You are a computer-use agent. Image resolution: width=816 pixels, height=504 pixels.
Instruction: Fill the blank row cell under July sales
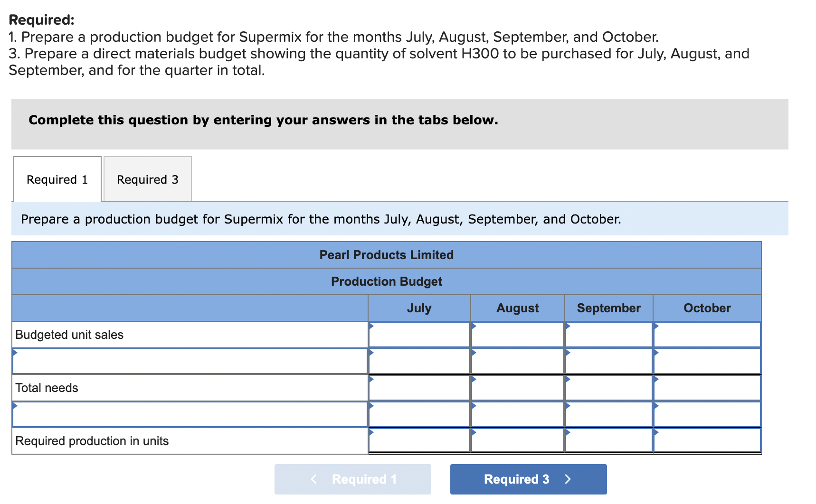point(418,361)
